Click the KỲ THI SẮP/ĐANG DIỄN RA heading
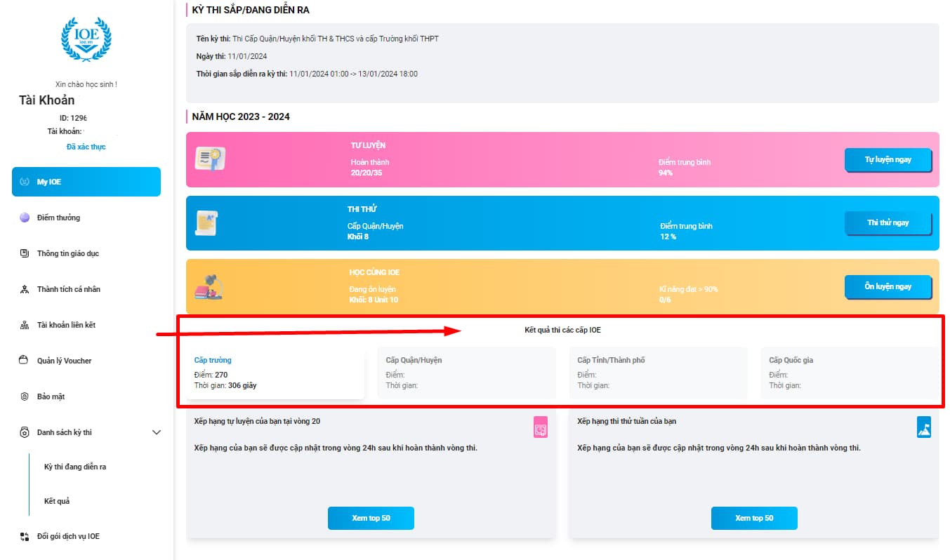Viewport: 950px width, 560px height. click(x=251, y=10)
